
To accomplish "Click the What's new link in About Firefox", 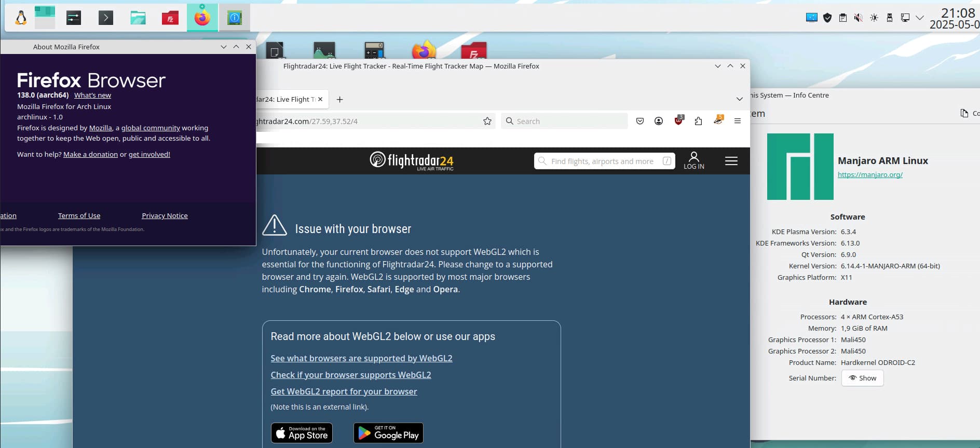I will (92, 95).
